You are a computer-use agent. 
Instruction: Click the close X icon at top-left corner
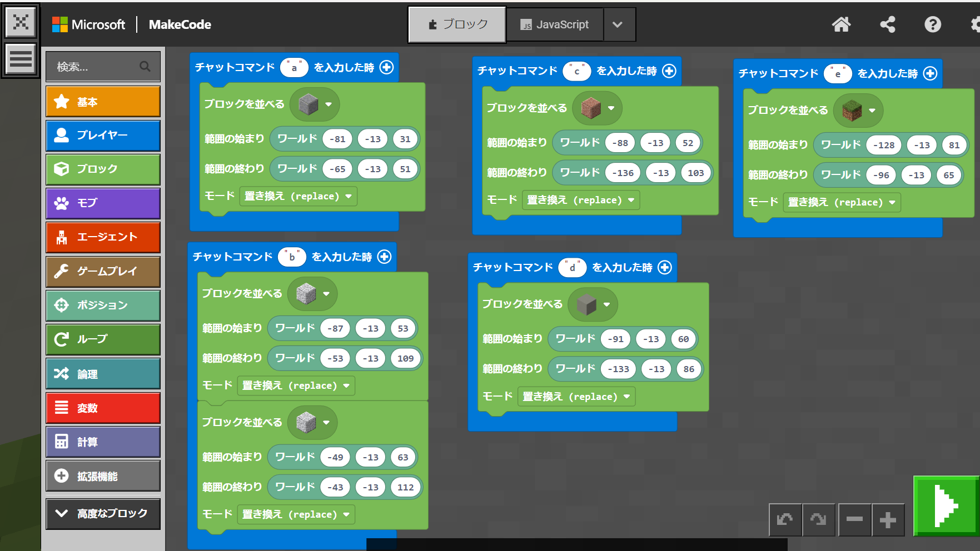21,22
